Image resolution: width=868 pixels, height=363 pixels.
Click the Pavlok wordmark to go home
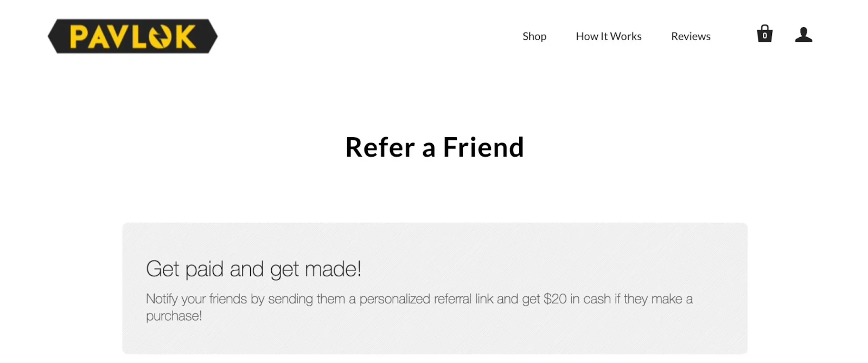point(132,36)
